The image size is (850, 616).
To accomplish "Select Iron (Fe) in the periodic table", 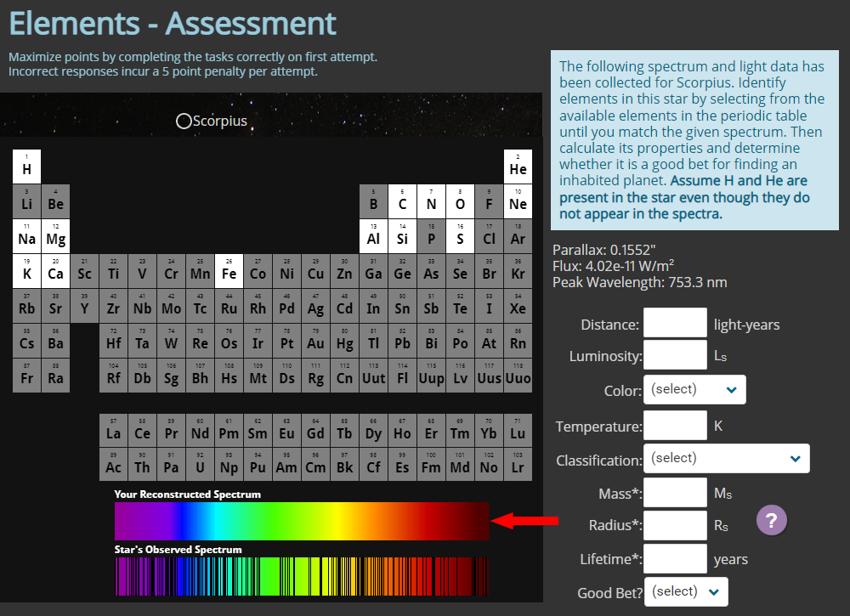I will [x=229, y=272].
